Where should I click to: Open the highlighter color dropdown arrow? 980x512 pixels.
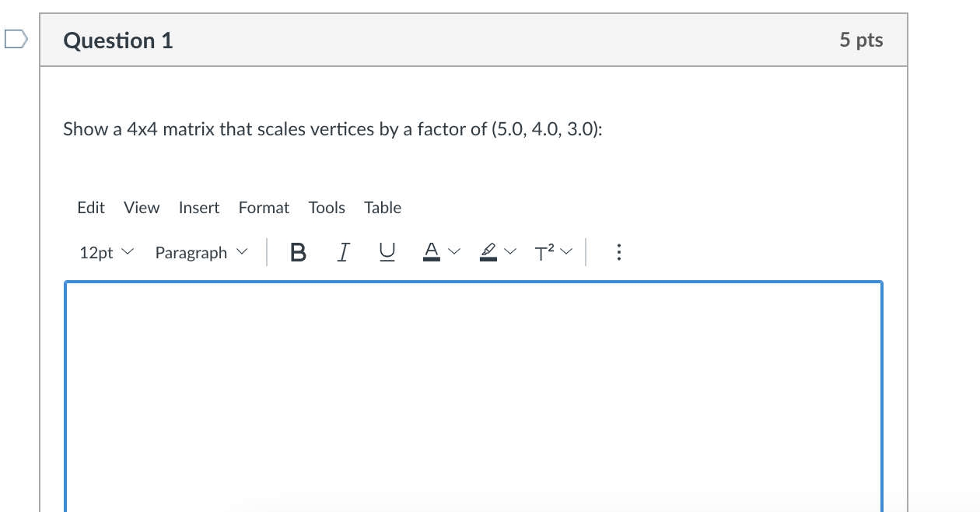[511, 251]
